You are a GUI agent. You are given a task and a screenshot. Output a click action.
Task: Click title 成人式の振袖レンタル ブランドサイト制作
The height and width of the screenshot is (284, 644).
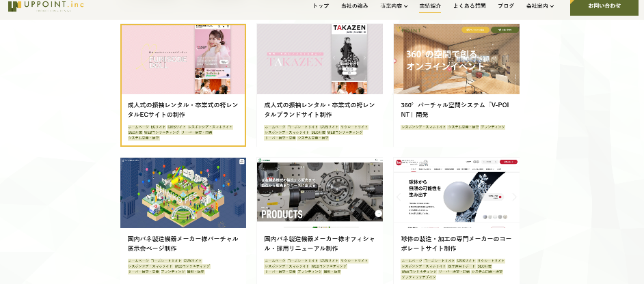(x=319, y=110)
